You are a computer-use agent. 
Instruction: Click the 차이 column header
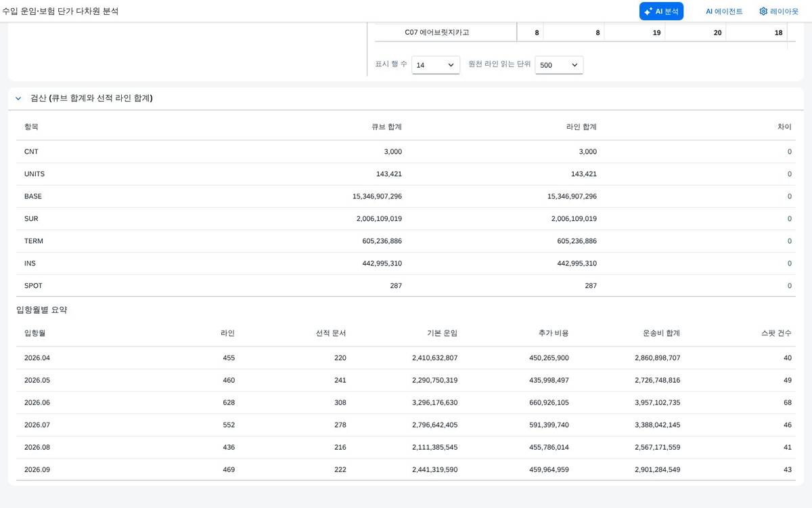point(785,127)
